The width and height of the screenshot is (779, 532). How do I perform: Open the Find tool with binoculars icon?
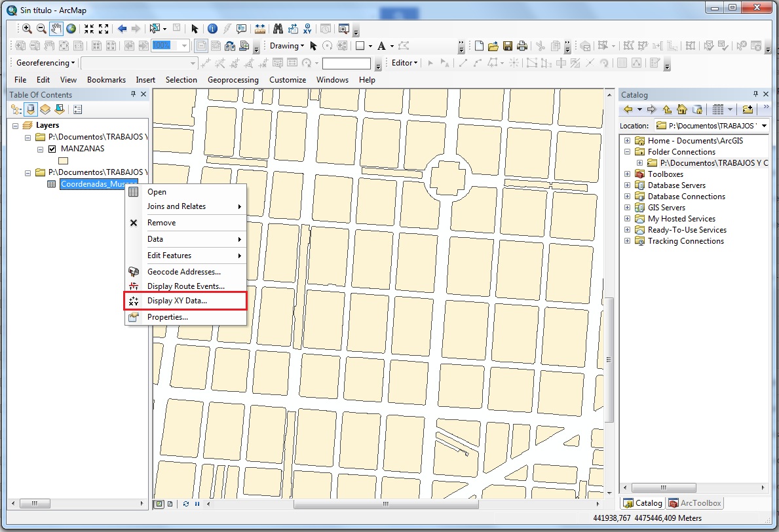(278, 28)
